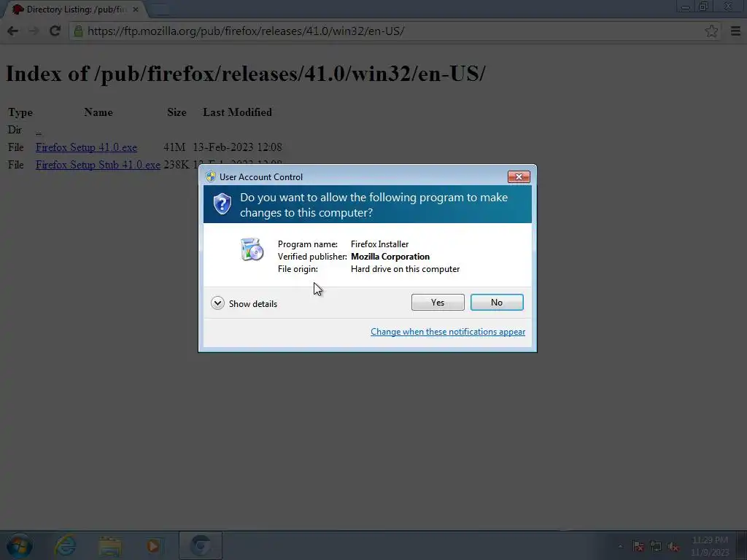Click the muted volume tray icon

click(673, 546)
